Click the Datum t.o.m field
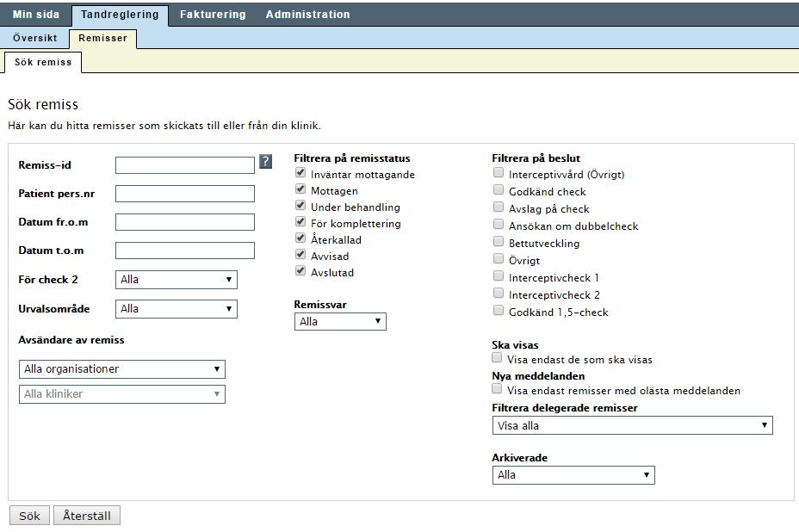Screen dimensions: 799x532 click(185, 251)
